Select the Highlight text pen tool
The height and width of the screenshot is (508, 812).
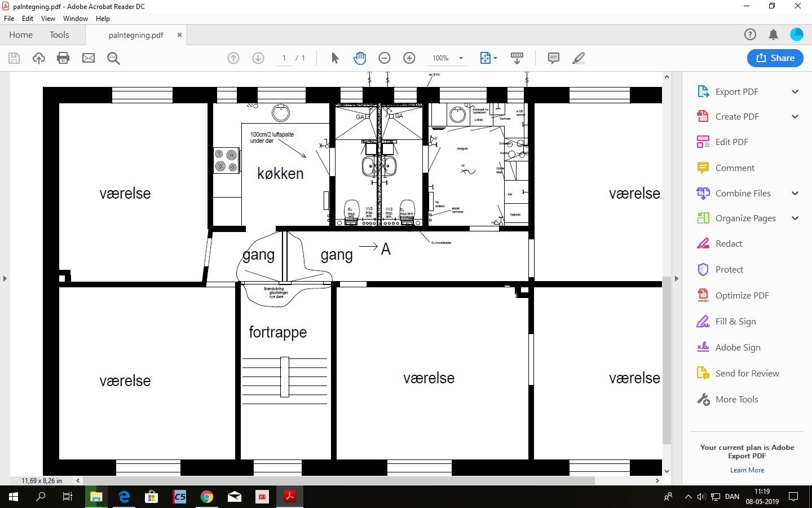click(x=578, y=58)
